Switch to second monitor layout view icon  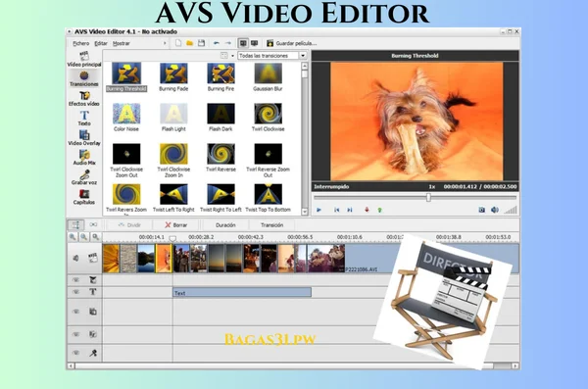point(254,43)
